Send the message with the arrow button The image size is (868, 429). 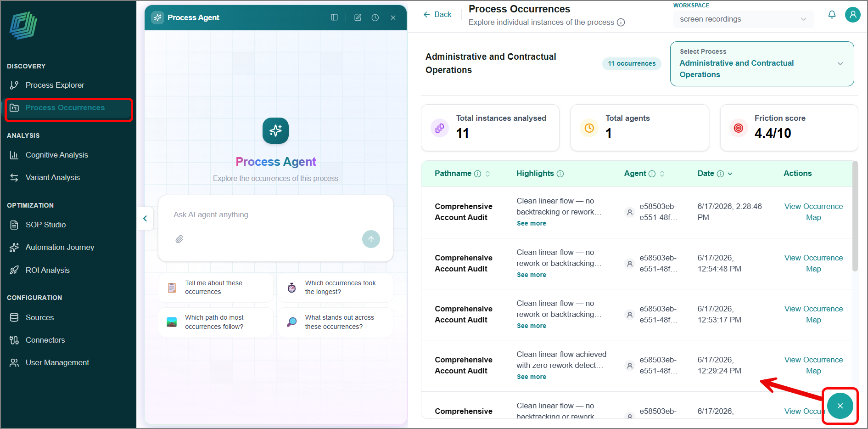pyautogui.click(x=371, y=239)
